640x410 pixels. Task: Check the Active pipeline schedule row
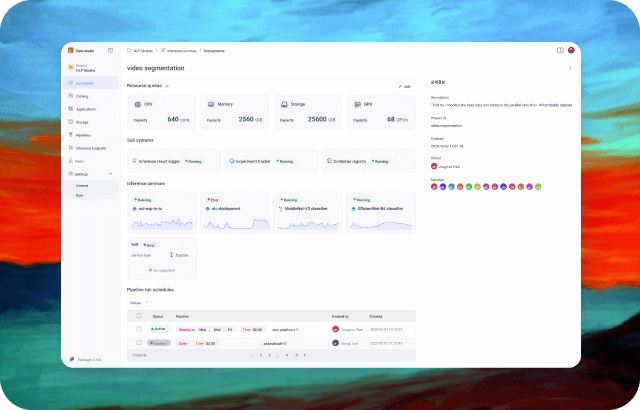point(138,328)
